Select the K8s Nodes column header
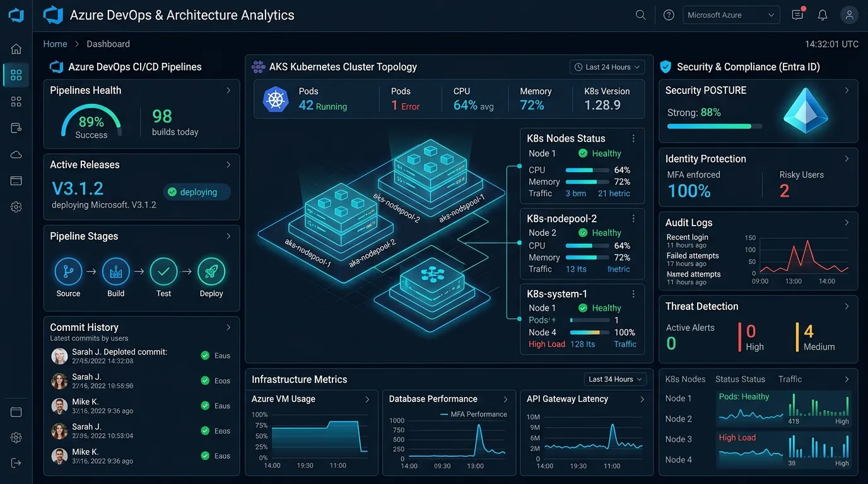The width and height of the screenshot is (868, 484). pos(685,379)
